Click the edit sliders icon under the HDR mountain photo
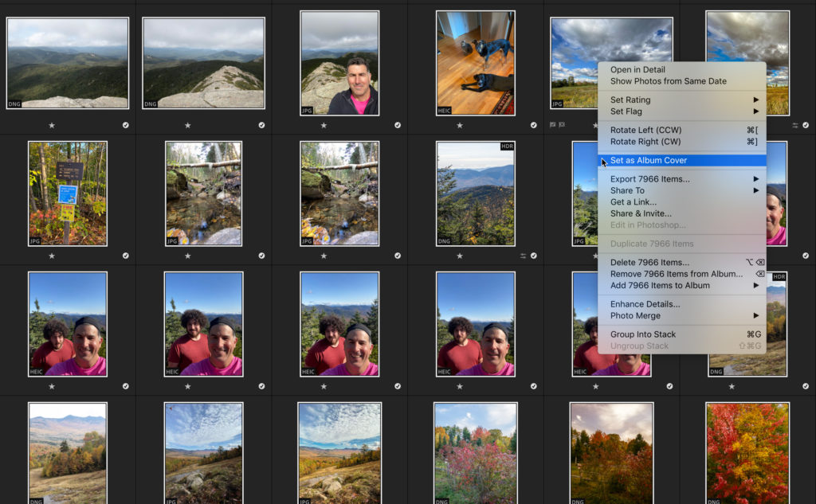Viewport: 816px width, 504px height. tap(524, 256)
